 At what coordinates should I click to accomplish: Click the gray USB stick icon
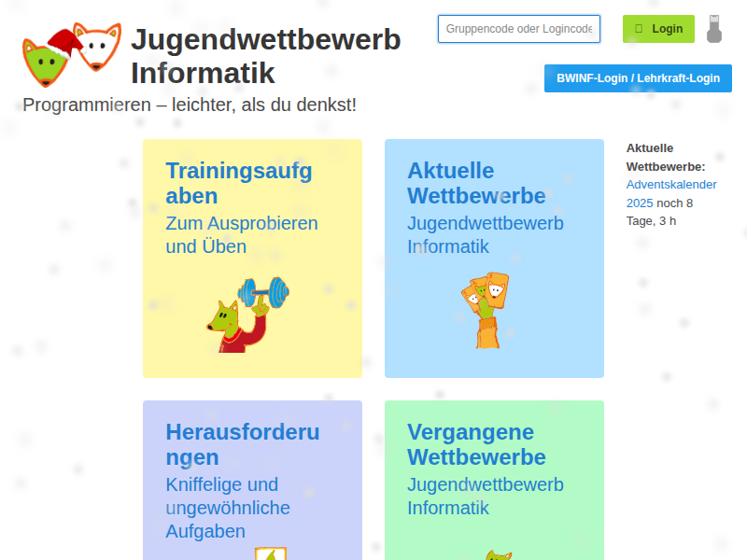coord(714,29)
